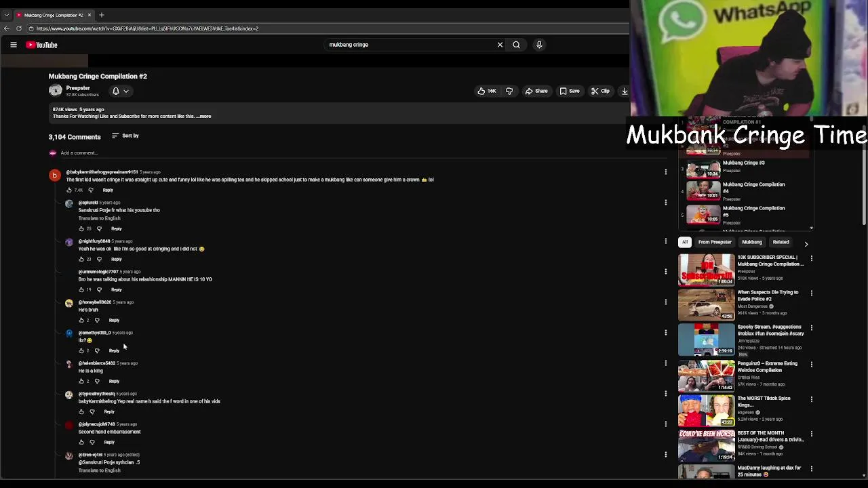Click the YouTube logo to go home
The width and height of the screenshot is (868, 488).
[42, 45]
